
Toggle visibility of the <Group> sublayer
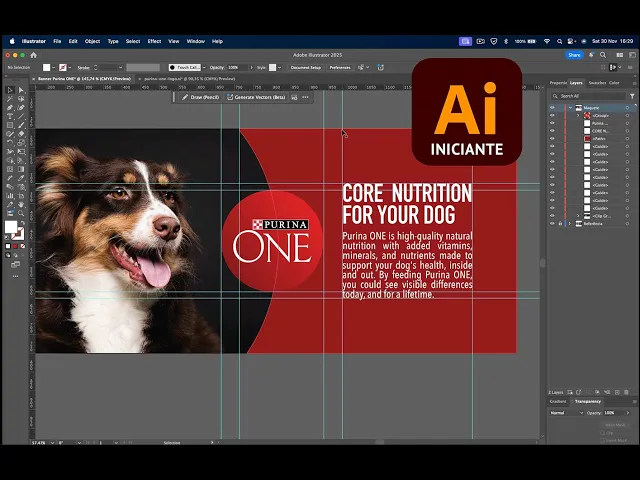(552, 116)
